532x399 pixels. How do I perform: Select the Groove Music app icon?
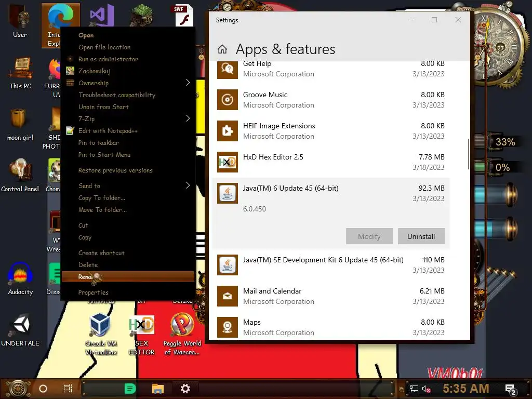coord(228,100)
